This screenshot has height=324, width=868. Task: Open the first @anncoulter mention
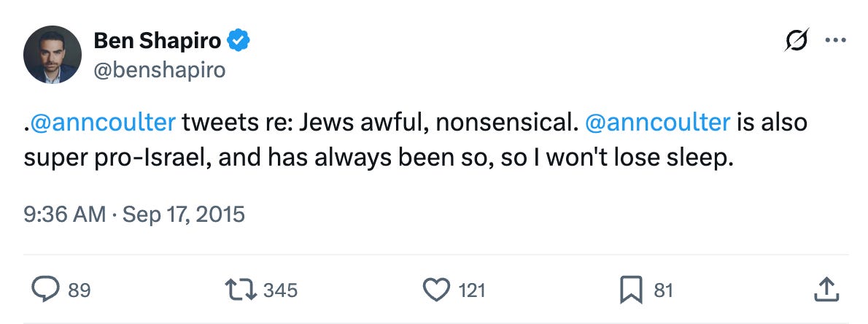103,122
